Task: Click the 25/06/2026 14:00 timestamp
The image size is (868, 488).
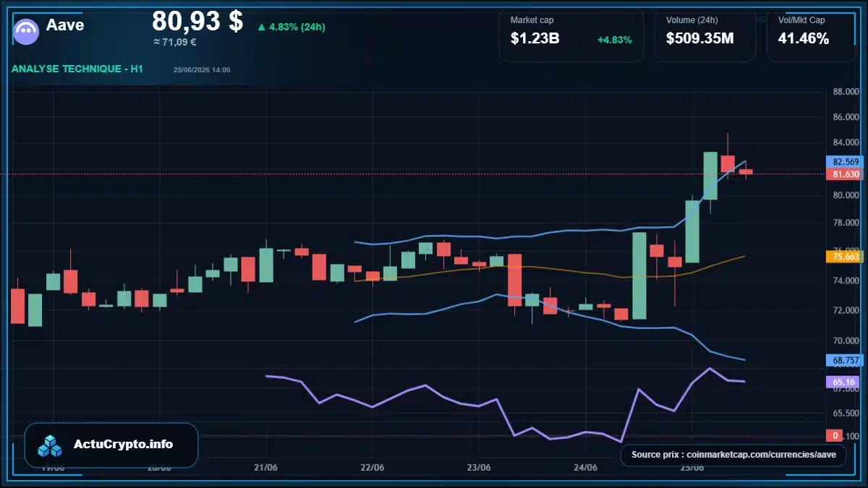Action: pos(202,69)
